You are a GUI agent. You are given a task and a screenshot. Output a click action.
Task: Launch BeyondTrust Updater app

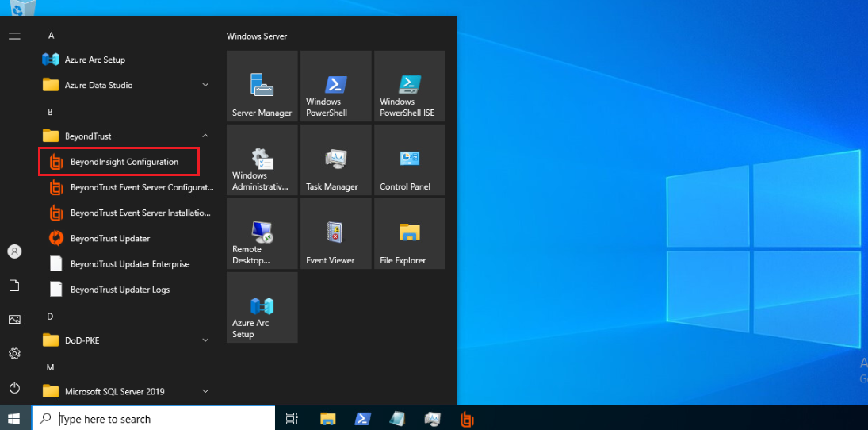pos(127,239)
